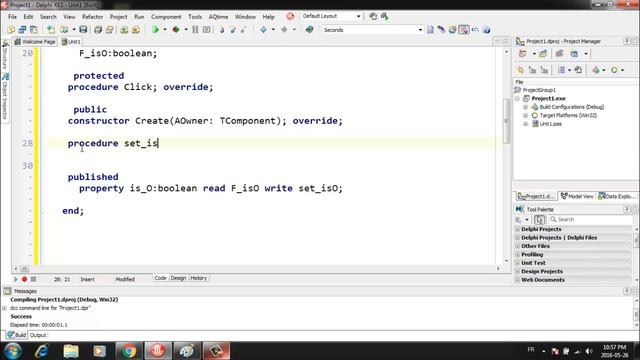Open the AQtime menu

coord(218,17)
